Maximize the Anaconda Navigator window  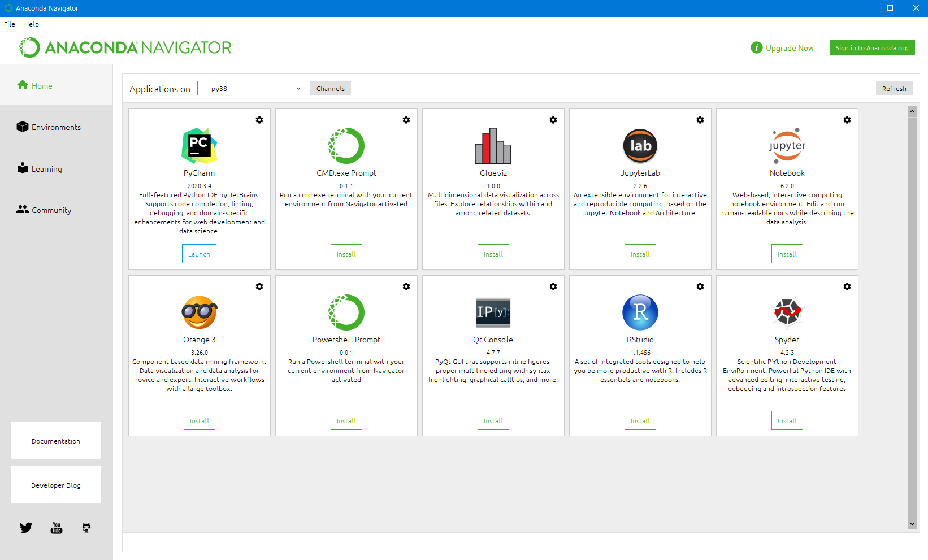pyautogui.click(x=890, y=8)
